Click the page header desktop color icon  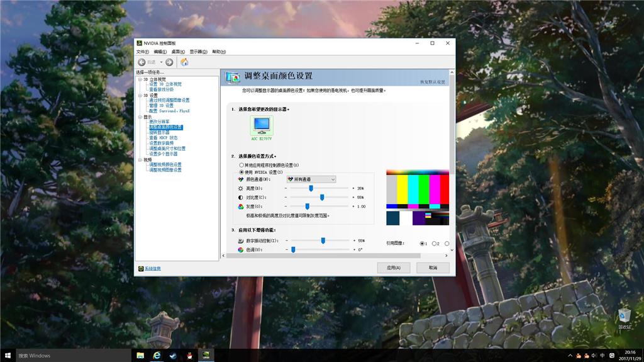[233, 77]
